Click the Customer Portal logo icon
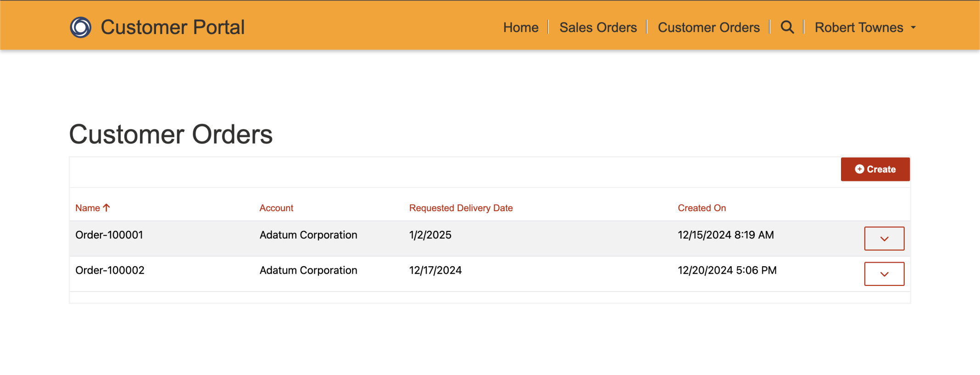 pyautogui.click(x=81, y=28)
